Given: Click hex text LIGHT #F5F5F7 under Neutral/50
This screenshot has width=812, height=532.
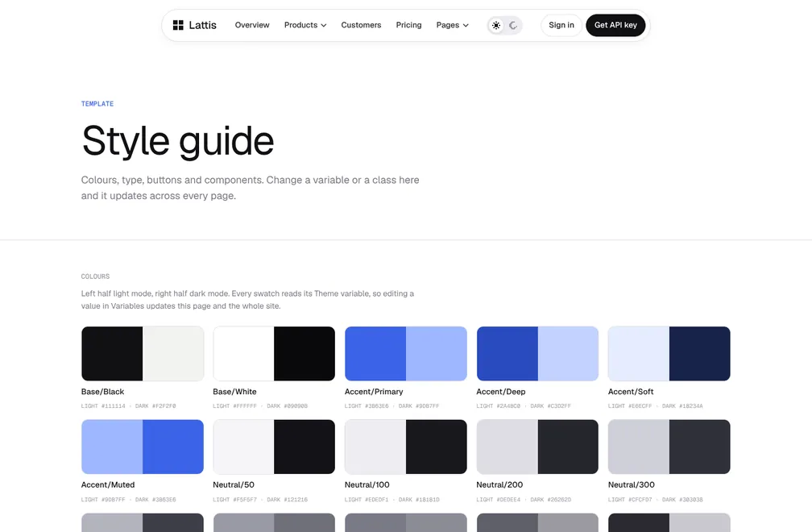Looking at the screenshot, I should pyautogui.click(x=234, y=500).
